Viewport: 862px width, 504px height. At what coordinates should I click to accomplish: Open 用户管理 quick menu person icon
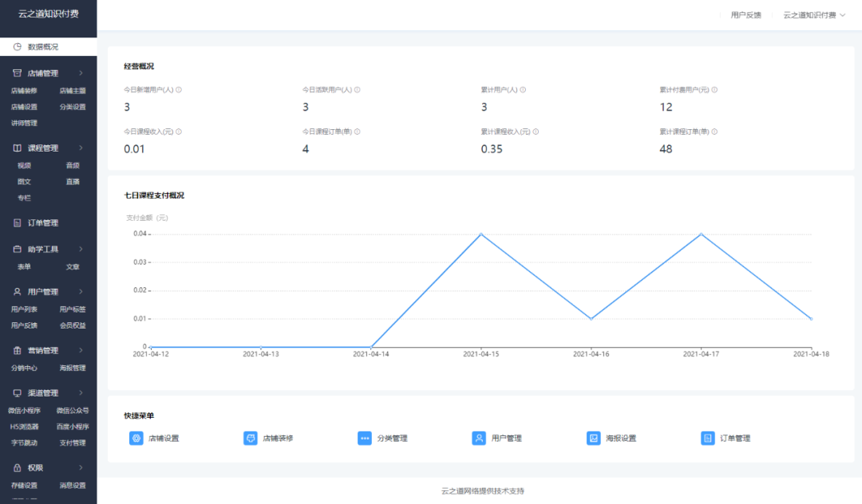click(480, 438)
